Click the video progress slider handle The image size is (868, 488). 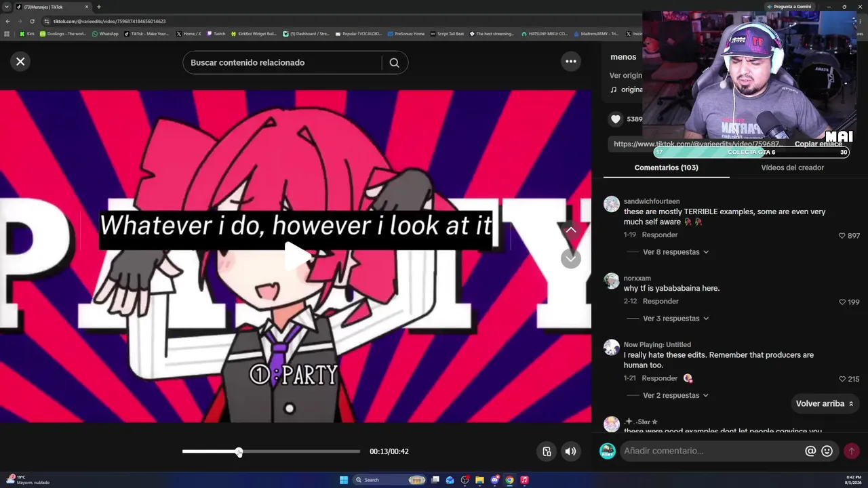[239, 452]
